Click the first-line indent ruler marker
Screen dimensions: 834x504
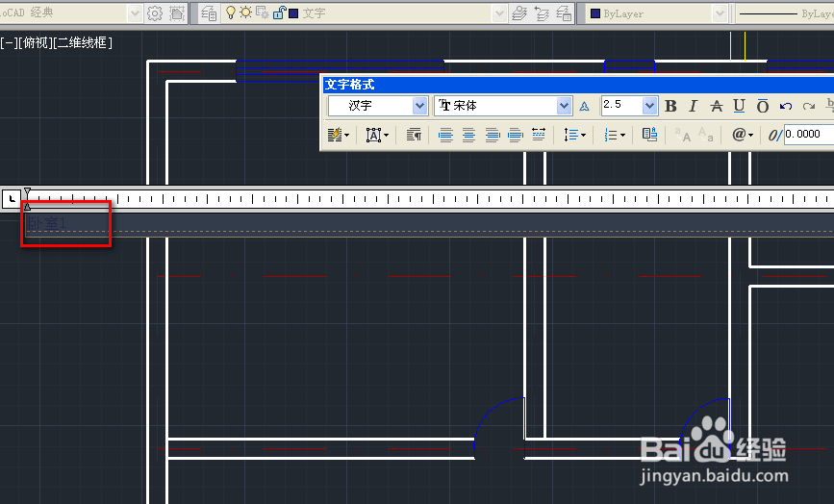(27, 191)
